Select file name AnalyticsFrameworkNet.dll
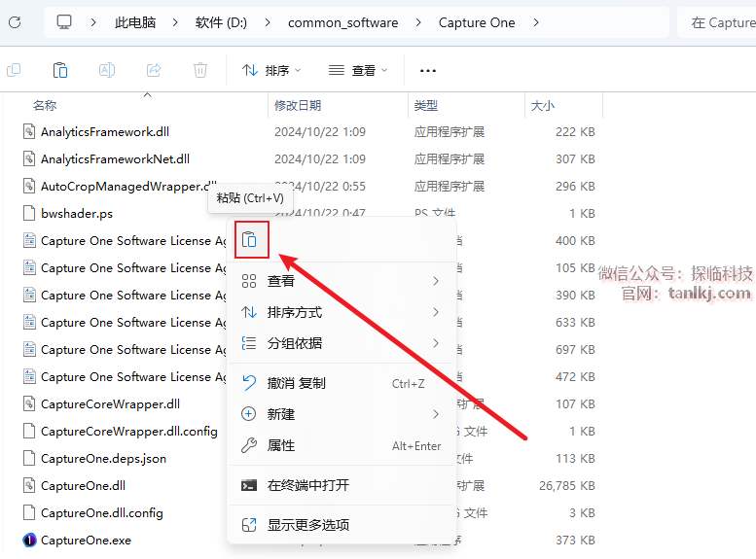 point(115,158)
